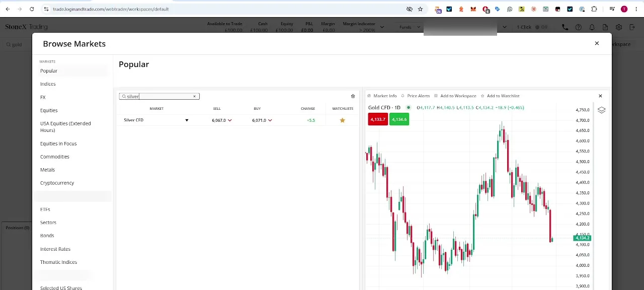Toggle 1-Click trading switch
Image resolution: width=644 pixels, height=290 pixels.
coord(541,27)
